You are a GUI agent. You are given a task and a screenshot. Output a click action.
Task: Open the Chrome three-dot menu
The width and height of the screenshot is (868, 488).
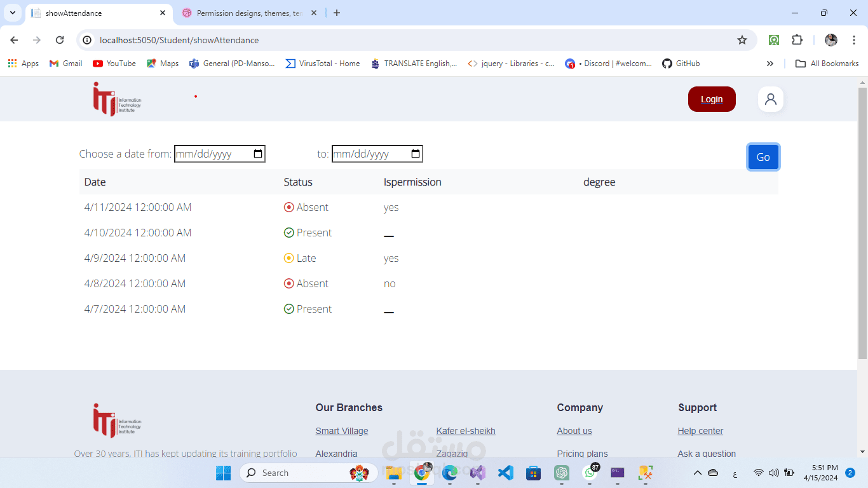click(x=854, y=40)
